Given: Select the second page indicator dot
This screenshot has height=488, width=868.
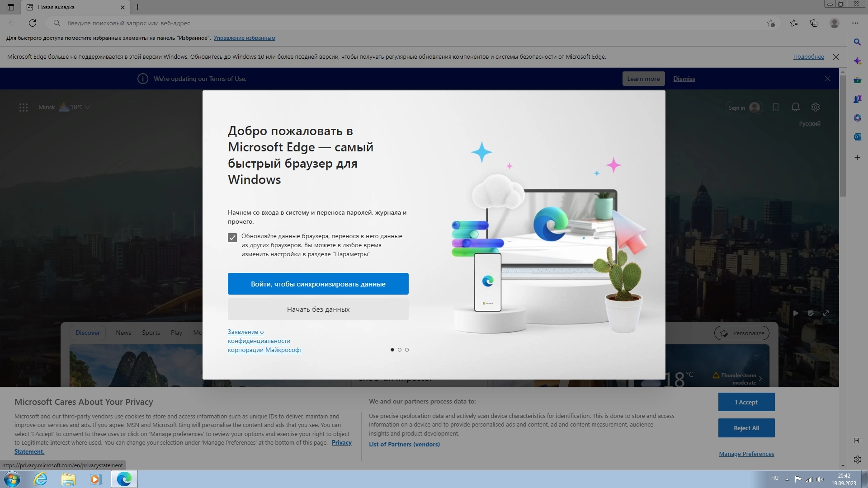Looking at the screenshot, I should coord(400,350).
